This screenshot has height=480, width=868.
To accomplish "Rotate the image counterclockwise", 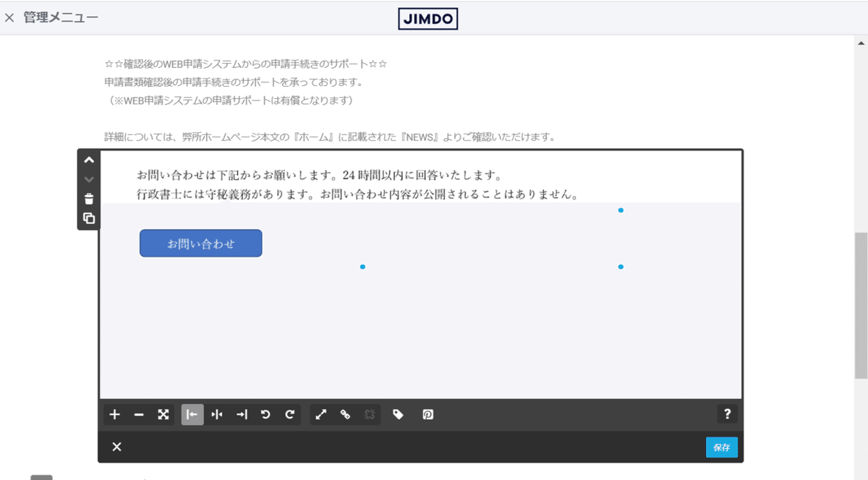I will click(x=265, y=414).
